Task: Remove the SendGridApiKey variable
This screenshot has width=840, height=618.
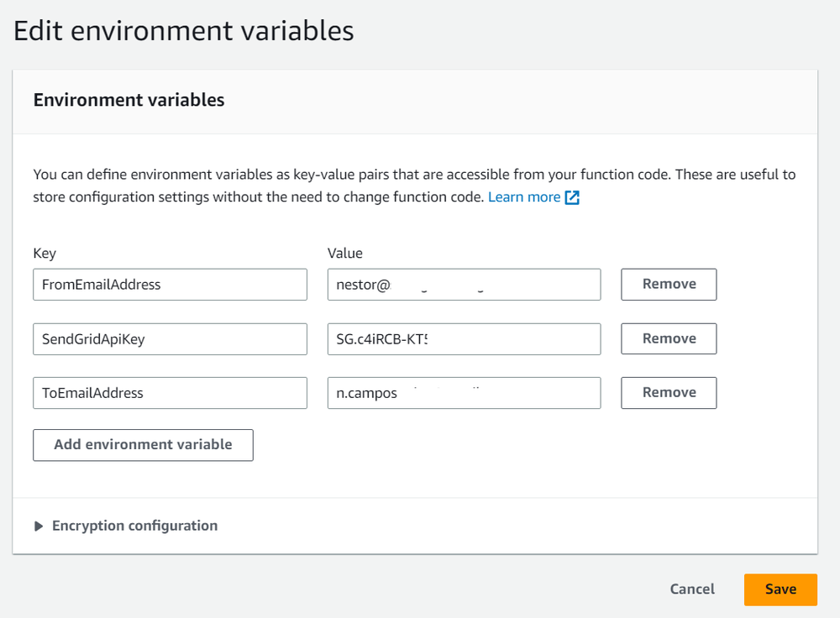Action: point(669,338)
